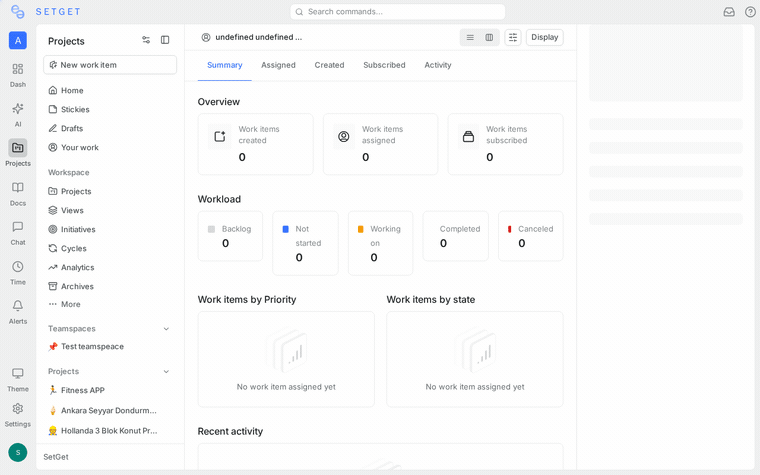The height and width of the screenshot is (475, 760).
Task: Select the Summary tab
Action: (224, 65)
